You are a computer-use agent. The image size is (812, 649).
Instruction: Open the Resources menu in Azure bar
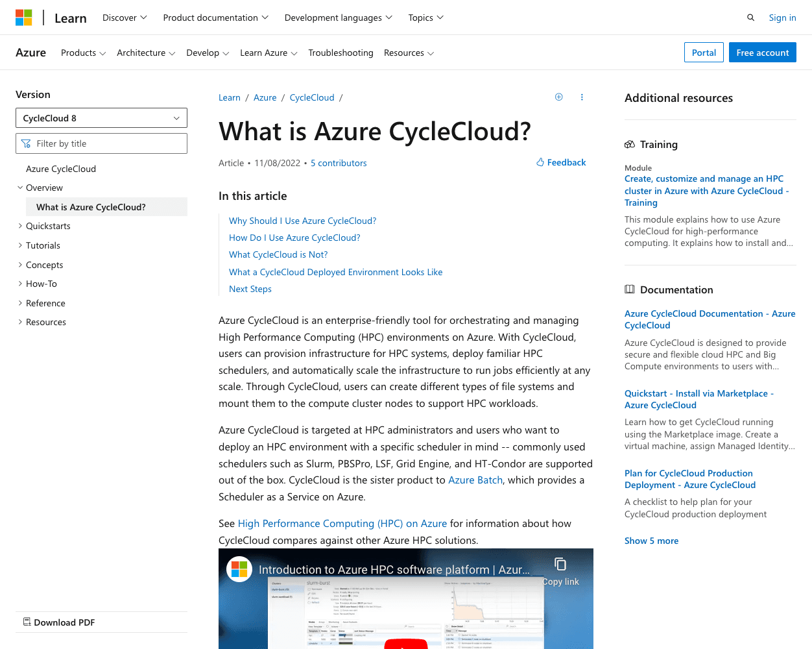[409, 53]
